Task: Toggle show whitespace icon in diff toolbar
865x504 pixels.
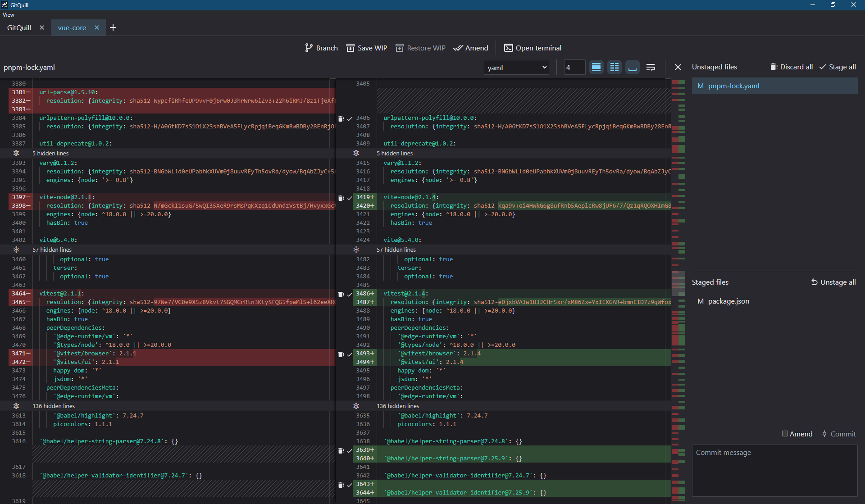Action: (633, 68)
